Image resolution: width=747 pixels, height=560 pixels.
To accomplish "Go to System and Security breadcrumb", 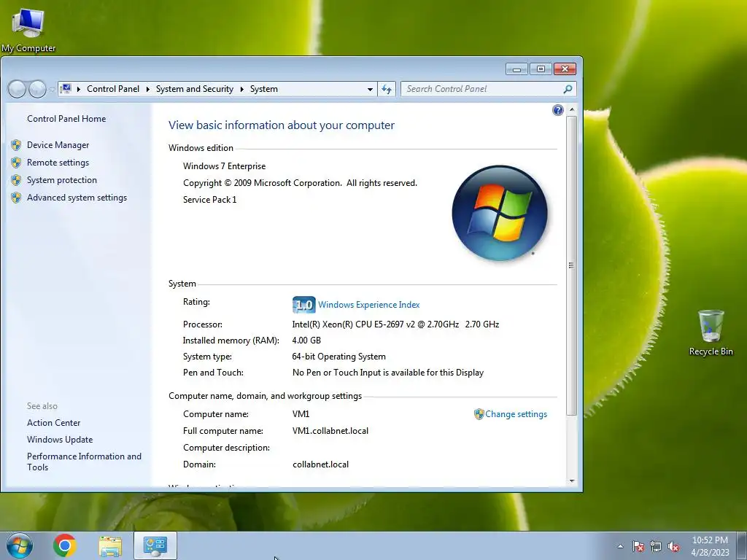I will pos(194,89).
